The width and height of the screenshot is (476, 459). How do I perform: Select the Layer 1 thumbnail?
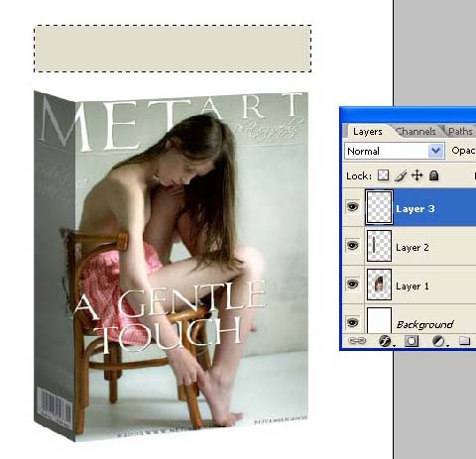pyautogui.click(x=379, y=285)
